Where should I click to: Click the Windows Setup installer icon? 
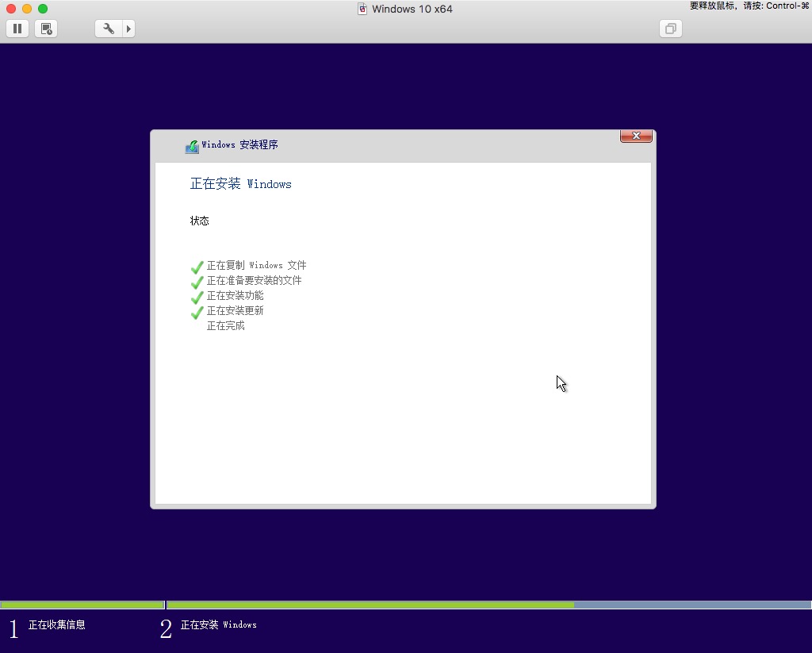click(192, 147)
